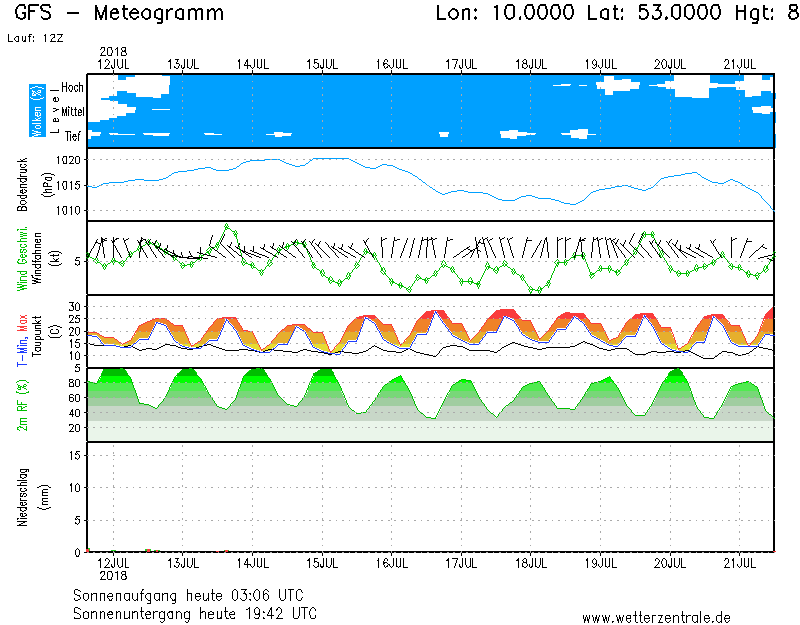Image resolution: width=800 pixels, height=625 pixels.
Task: Click the Tief cloud level label
Action: [x=72, y=134]
